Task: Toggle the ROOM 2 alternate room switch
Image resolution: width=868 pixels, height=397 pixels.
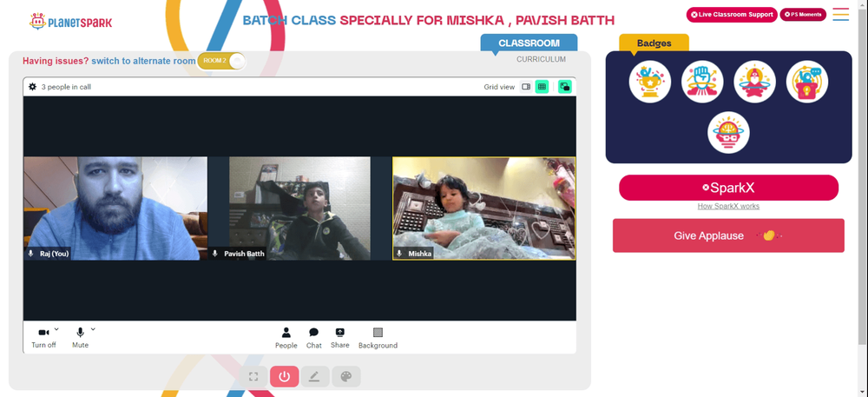Action: 220,61
